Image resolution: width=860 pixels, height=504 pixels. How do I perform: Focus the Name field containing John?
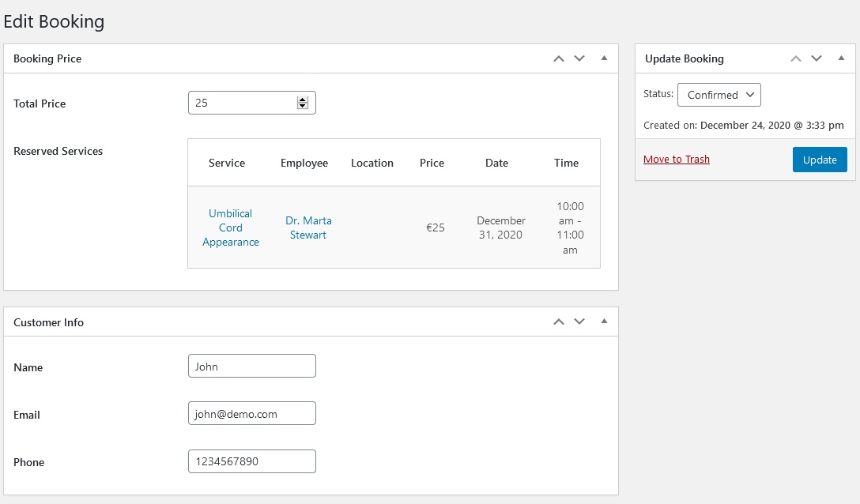251,366
